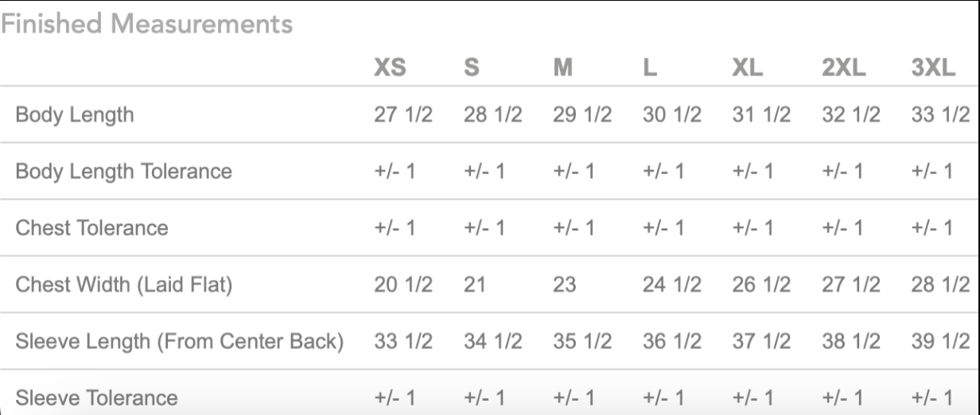Click the M Chest Width value 23

click(x=565, y=285)
